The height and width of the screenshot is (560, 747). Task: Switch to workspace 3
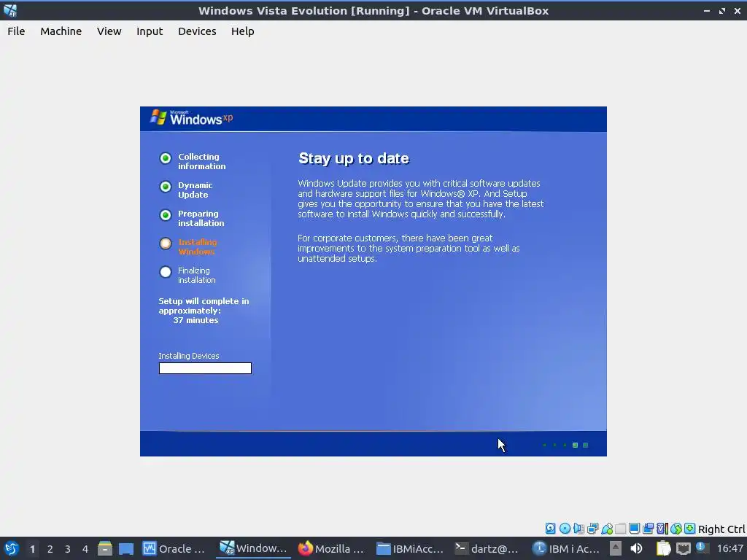[68, 549]
